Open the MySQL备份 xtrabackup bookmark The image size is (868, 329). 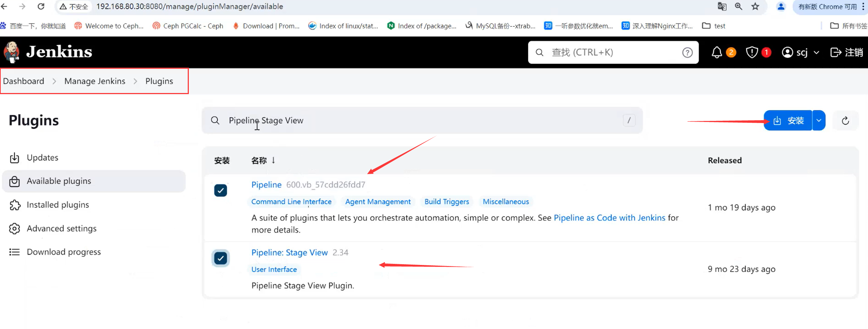(x=501, y=26)
